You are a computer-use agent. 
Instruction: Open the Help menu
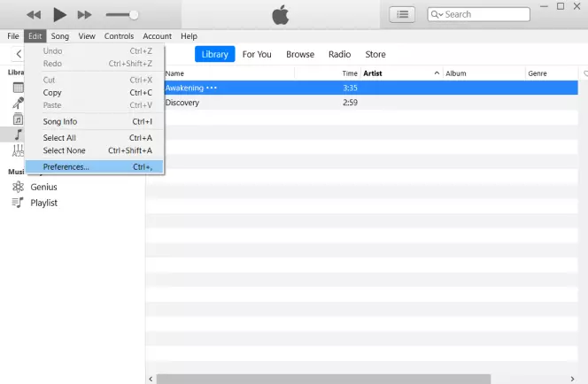(189, 36)
